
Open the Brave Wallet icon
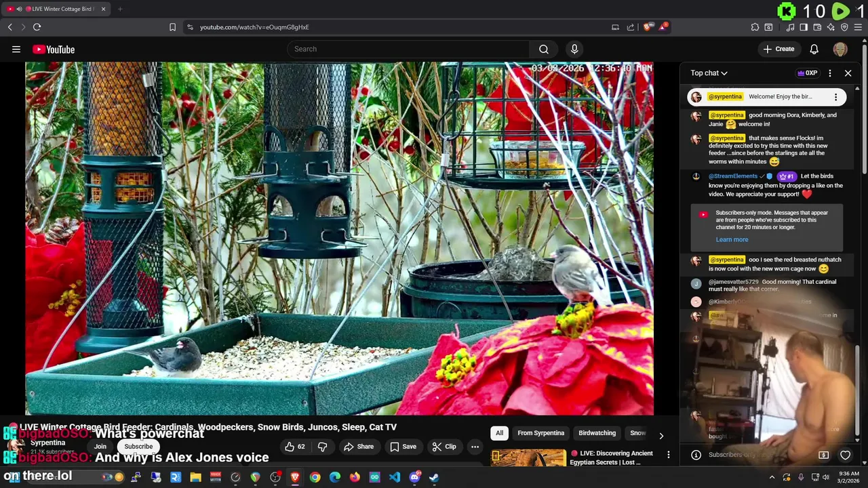click(817, 27)
